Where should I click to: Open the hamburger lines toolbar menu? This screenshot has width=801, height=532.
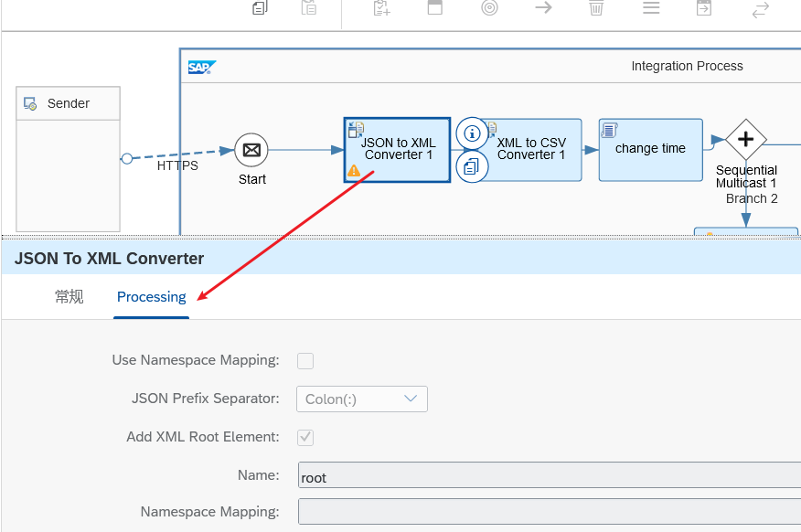click(x=651, y=8)
